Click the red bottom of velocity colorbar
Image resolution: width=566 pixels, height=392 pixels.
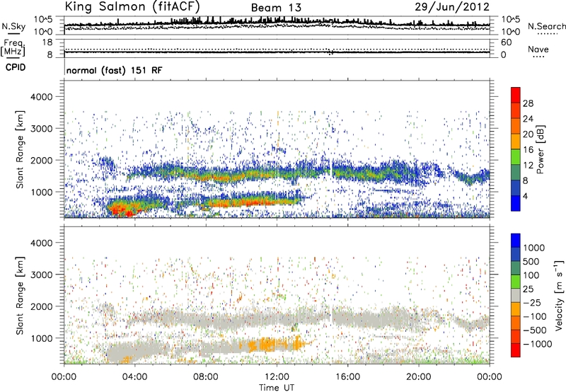click(x=516, y=350)
